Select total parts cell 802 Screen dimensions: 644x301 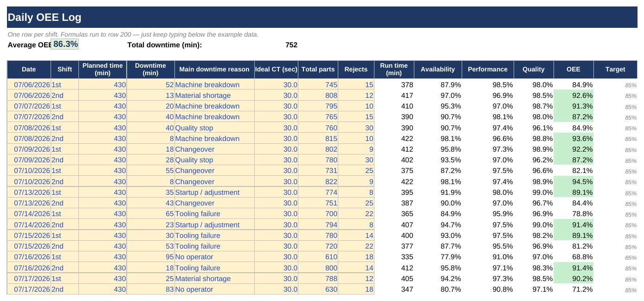pyautogui.click(x=318, y=149)
